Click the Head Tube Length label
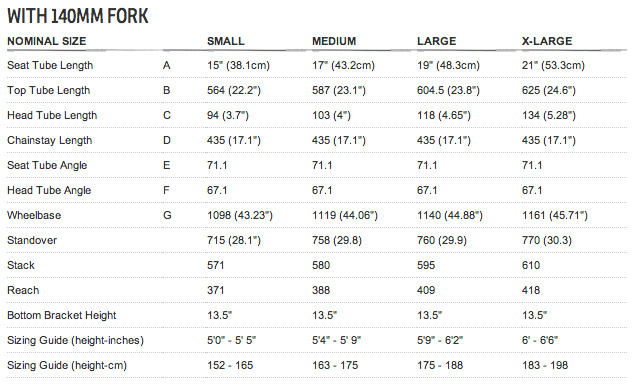The image size is (637, 388). click(52, 115)
